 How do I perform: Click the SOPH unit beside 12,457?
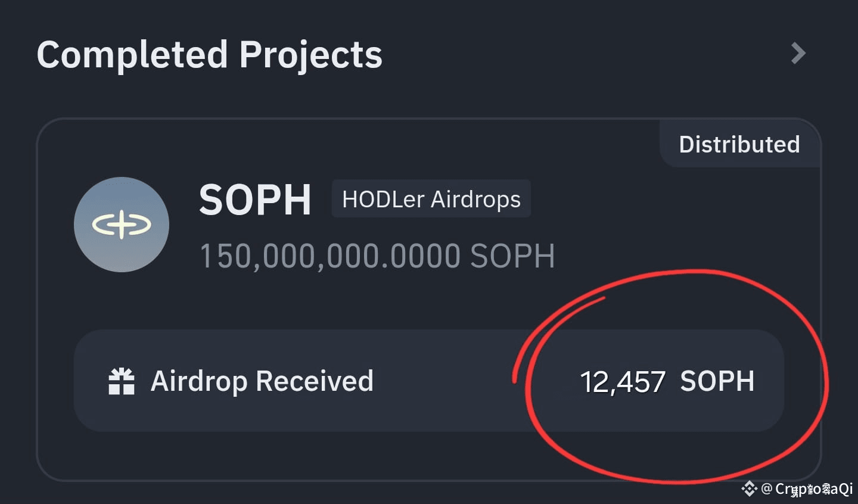click(x=717, y=381)
